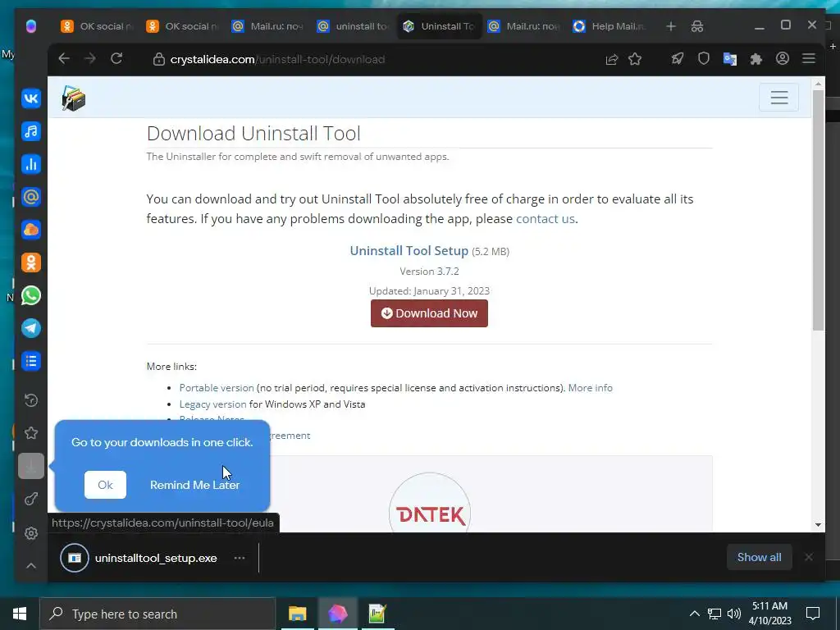The image size is (840, 630).
Task: Open options menu for uninstalltool_setup.exe download
Action: point(240,558)
